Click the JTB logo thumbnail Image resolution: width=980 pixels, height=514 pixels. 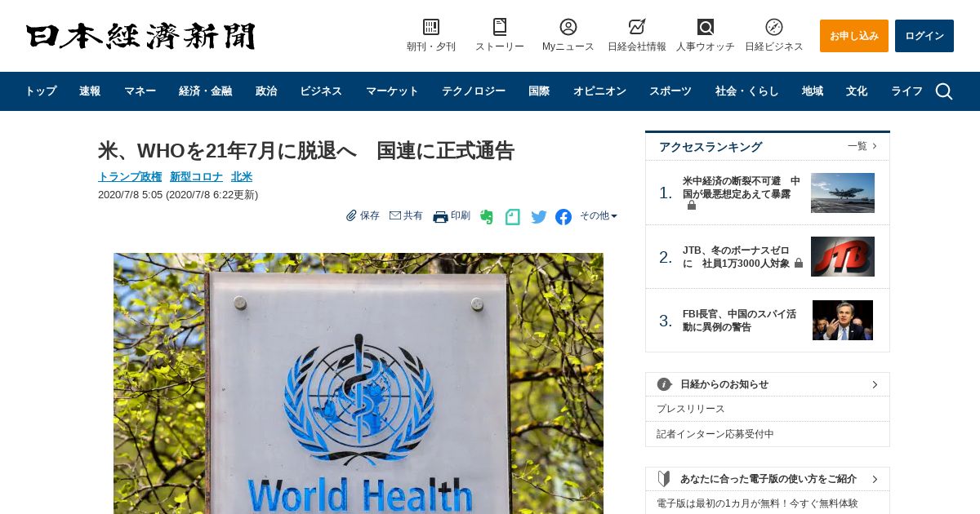(843, 256)
